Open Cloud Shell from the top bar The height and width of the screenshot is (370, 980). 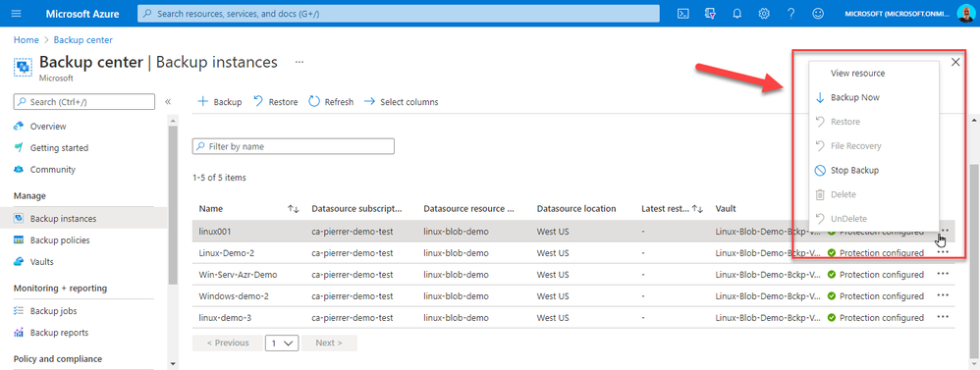pyautogui.click(x=683, y=13)
